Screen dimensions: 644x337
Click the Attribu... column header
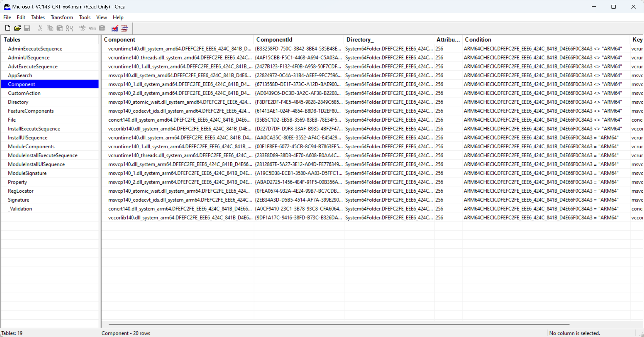point(448,40)
